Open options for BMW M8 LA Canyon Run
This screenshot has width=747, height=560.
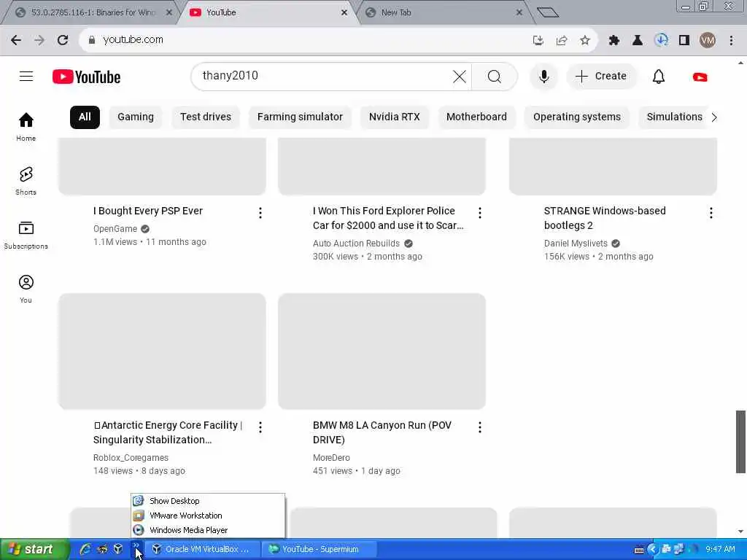click(x=480, y=427)
